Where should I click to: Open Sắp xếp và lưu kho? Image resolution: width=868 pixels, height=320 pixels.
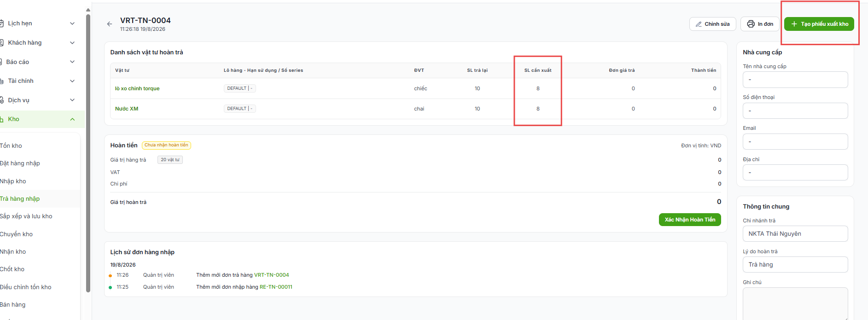[26, 216]
